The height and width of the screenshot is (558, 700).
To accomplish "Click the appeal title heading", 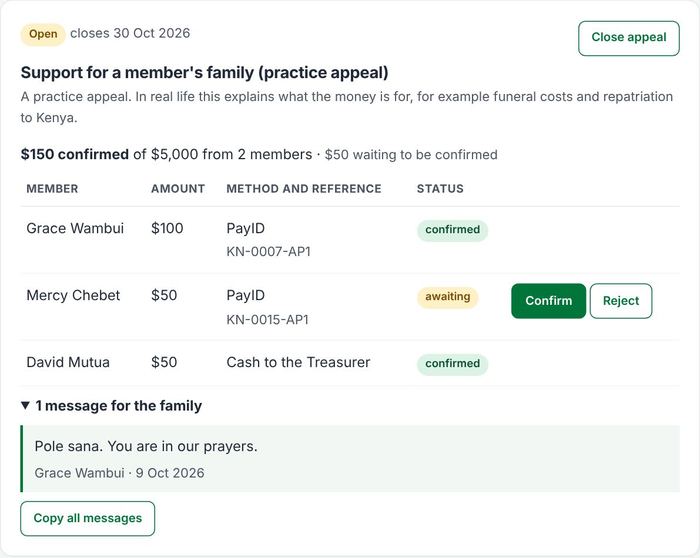I will [204, 72].
